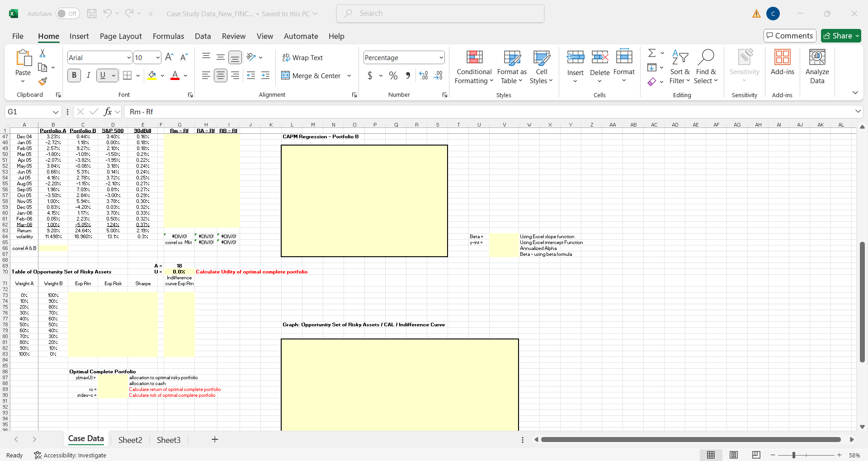Toggle AutoSave on
868x461 pixels.
point(67,14)
